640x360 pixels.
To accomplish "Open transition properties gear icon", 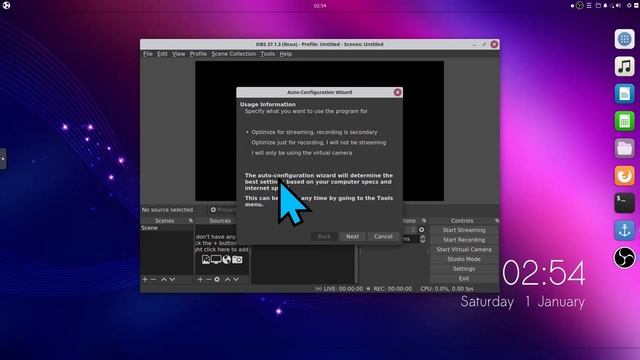I will point(422,230).
